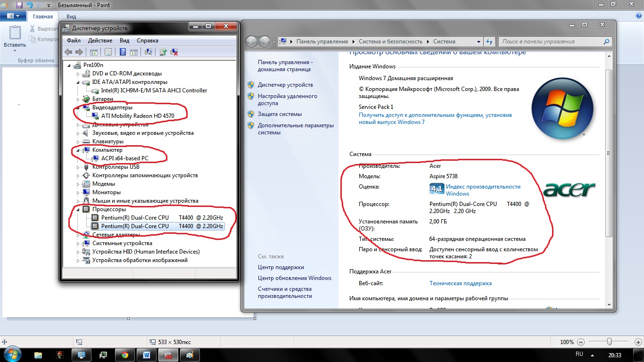This screenshot has height=362, width=644.
Task: Open the Действие menu in Device Manager
Action: coord(100,41)
